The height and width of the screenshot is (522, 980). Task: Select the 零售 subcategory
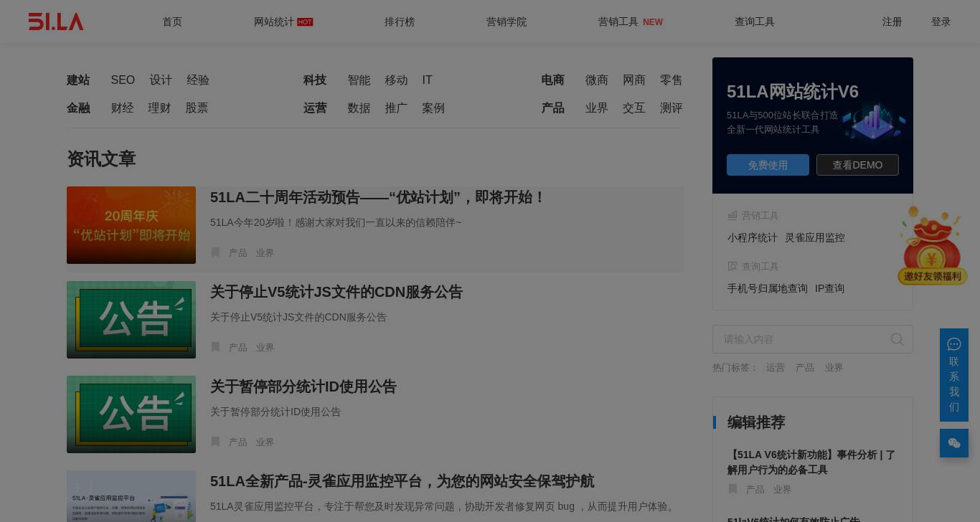[672, 80]
